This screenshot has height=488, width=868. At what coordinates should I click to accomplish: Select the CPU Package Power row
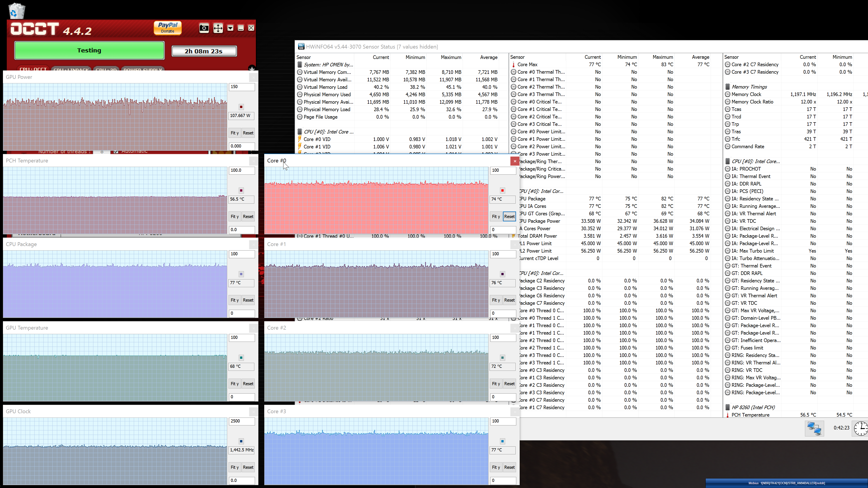click(615, 221)
